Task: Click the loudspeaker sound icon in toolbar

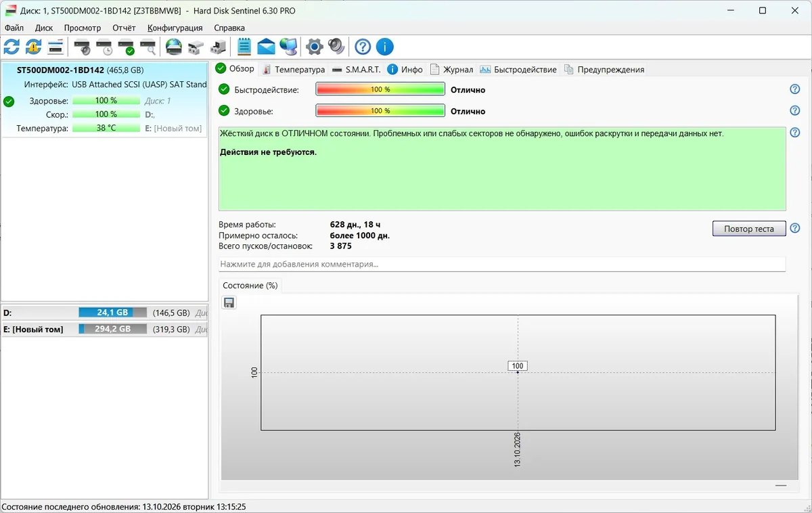Action: tap(336, 47)
